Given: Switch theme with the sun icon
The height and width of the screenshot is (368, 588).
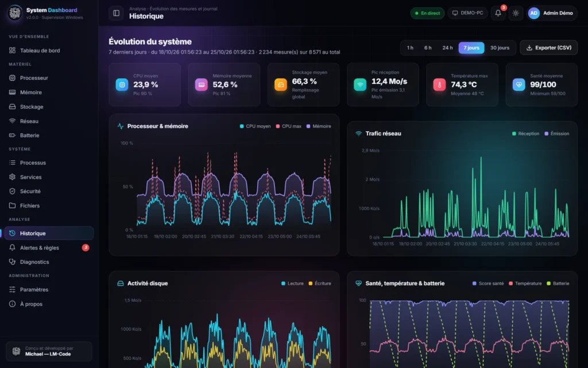Looking at the screenshot, I should [516, 13].
